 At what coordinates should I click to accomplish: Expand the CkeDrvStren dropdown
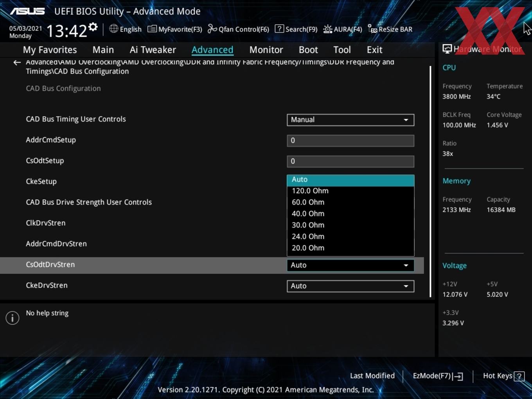pos(350,286)
